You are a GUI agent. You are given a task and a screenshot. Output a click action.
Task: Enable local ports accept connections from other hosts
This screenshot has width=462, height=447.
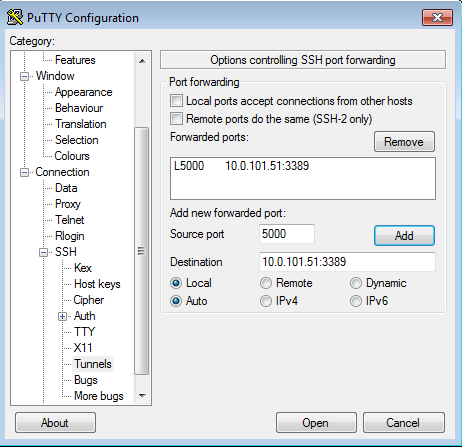point(176,101)
